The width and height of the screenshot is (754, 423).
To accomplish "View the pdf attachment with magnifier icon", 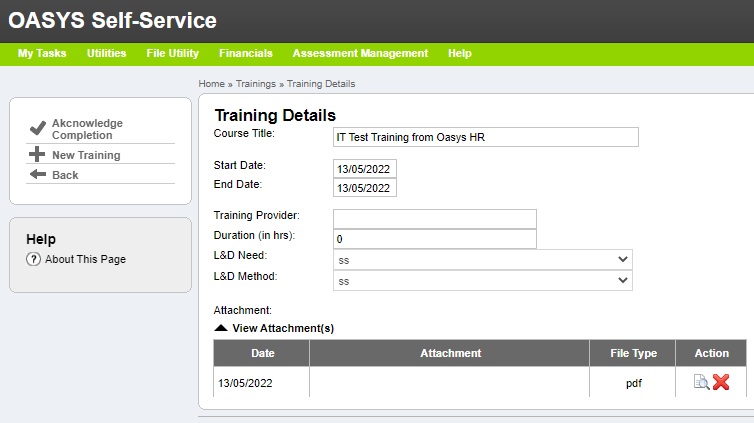I will pyautogui.click(x=702, y=382).
